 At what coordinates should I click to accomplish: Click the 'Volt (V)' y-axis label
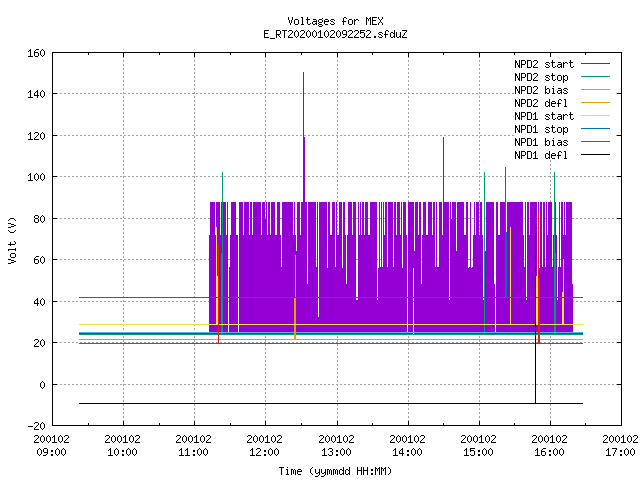pos(13,240)
